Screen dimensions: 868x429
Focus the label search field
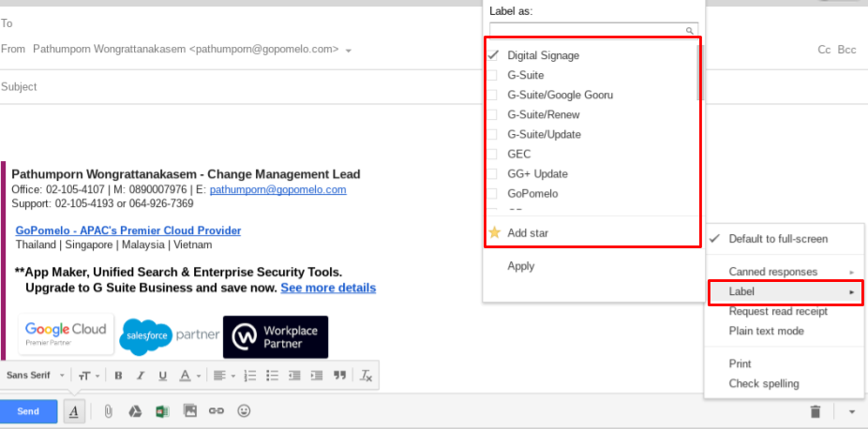pos(593,30)
